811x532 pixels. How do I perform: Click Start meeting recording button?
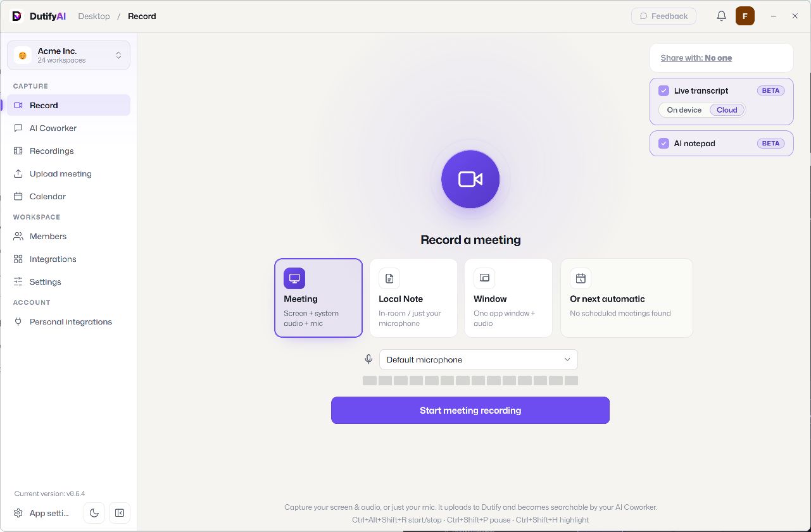pos(470,410)
